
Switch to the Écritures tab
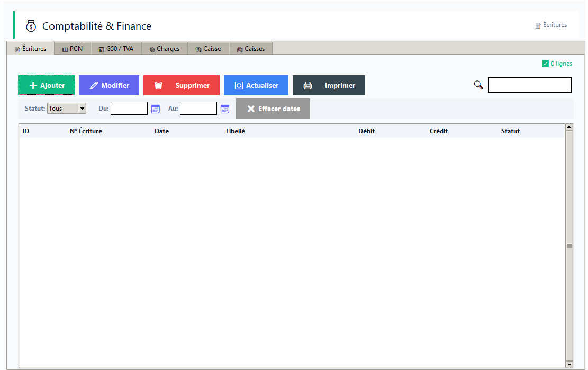click(x=30, y=49)
